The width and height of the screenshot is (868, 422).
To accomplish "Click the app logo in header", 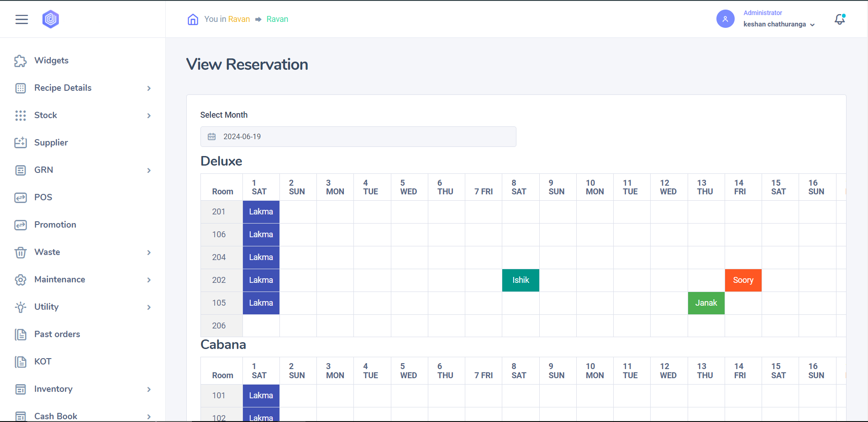I will [x=51, y=19].
